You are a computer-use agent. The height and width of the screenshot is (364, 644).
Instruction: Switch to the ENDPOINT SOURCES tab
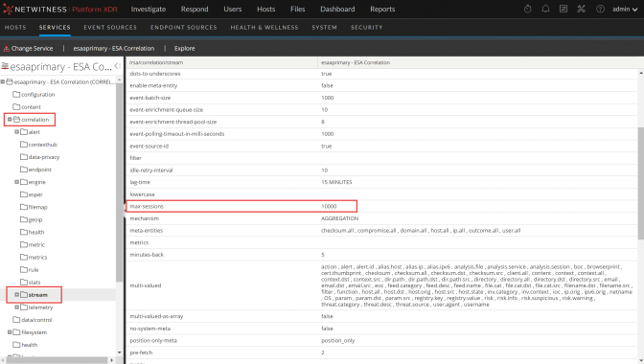click(184, 27)
